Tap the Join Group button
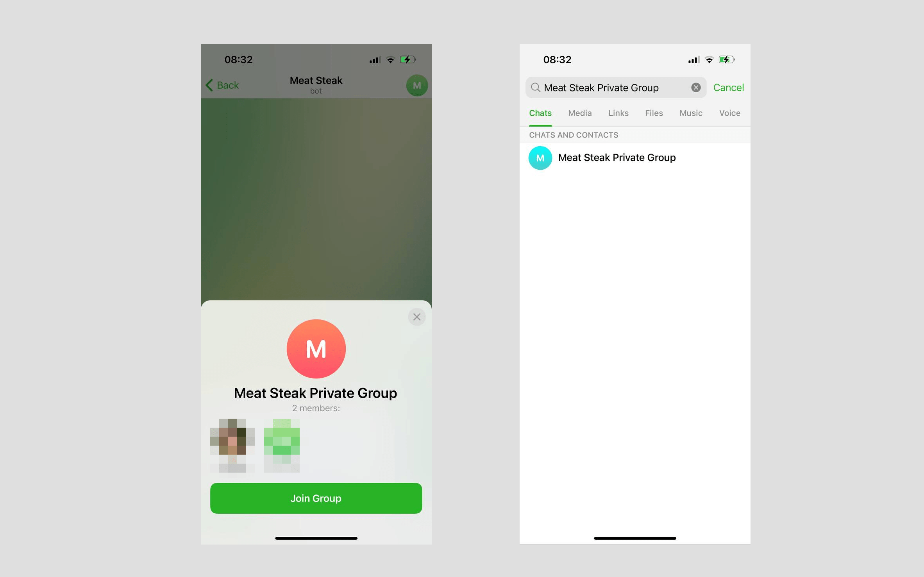This screenshot has height=577, width=924. pyautogui.click(x=316, y=498)
